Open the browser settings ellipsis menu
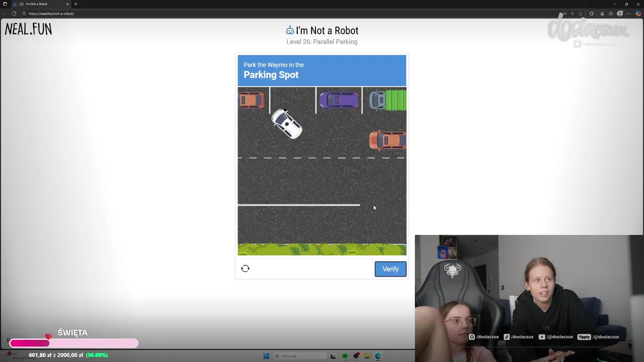Image resolution: width=644 pixels, height=362 pixels. click(x=629, y=14)
